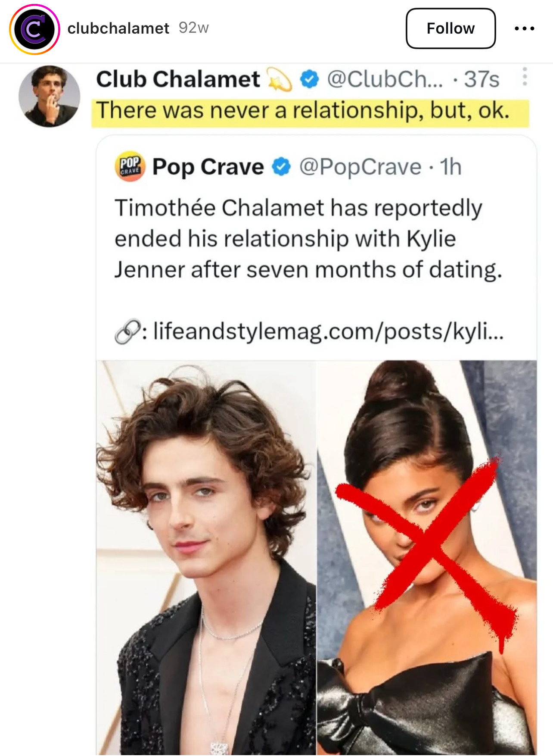Tap the chain link icon
The height and width of the screenshot is (756, 553).
pos(128,332)
